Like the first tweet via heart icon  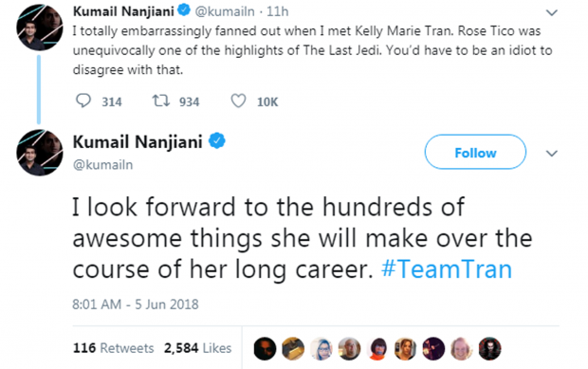pyautogui.click(x=238, y=101)
